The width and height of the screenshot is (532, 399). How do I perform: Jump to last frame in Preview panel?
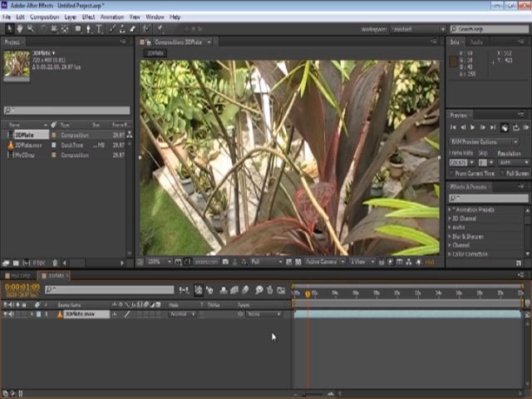click(x=493, y=127)
